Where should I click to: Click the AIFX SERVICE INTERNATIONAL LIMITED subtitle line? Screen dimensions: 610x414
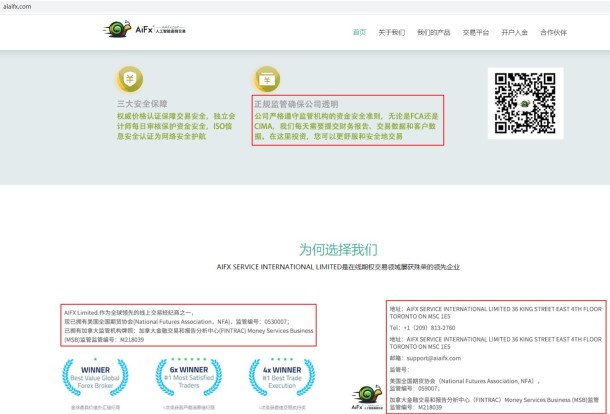pyautogui.click(x=338, y=267)
